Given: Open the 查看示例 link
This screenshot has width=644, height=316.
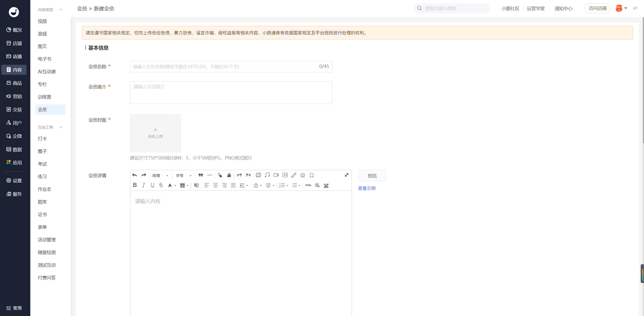Looking at the screenshot, I should (367, 188).
